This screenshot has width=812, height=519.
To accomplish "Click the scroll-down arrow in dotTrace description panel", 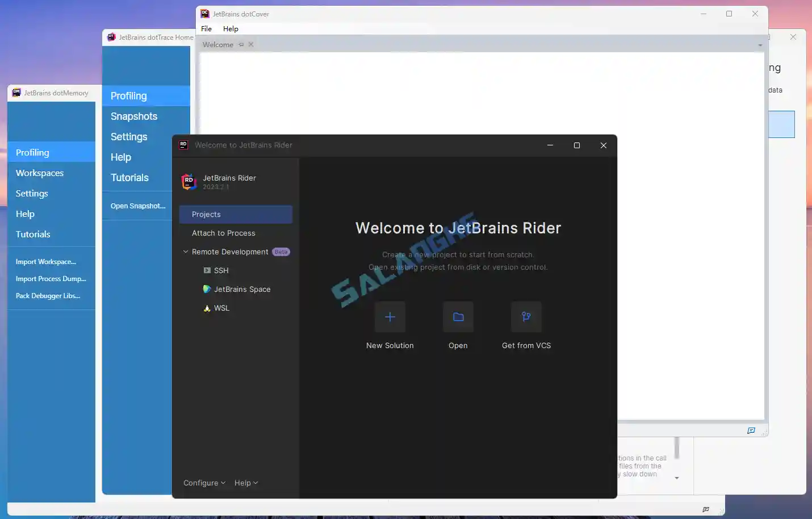I will coord(677,478).
